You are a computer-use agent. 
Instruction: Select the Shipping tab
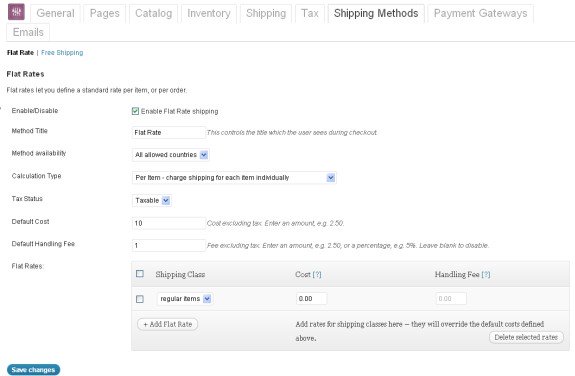click(266, 14)
